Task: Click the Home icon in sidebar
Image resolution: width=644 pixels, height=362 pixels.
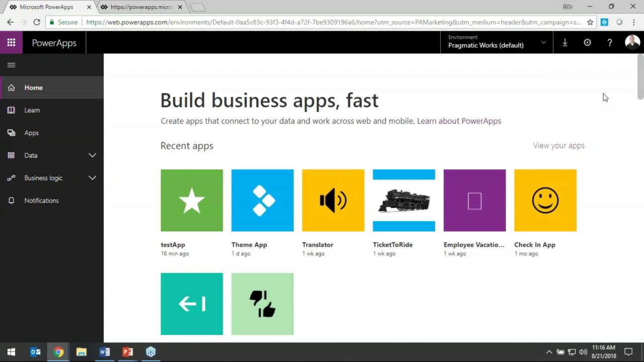Action: coord(11,87)
